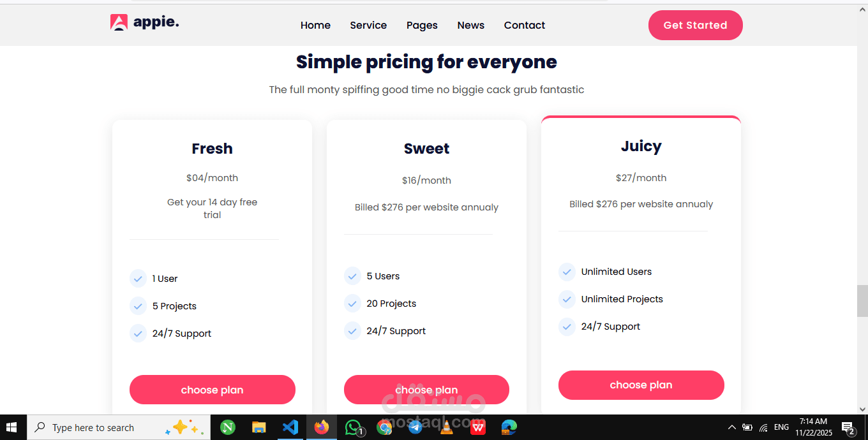The width and height of the screenshot is (868, 440).
Task: Open WhatsApp from the taskbar
Action: [353, 427]
